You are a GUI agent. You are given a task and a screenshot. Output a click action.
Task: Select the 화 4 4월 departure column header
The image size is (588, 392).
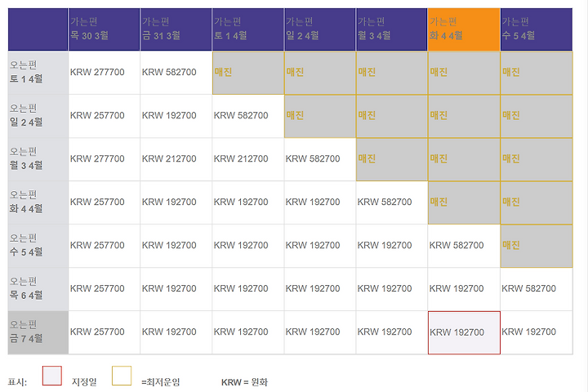click(464, 29)
